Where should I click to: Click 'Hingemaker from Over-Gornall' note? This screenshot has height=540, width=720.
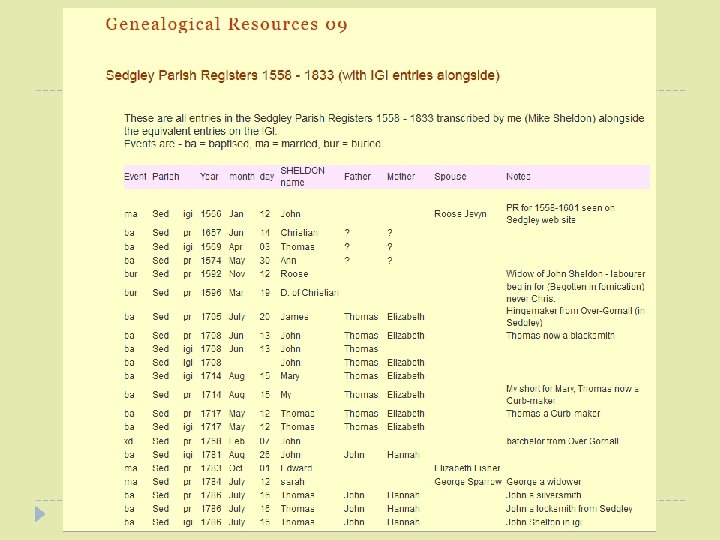tap(575, 316)
